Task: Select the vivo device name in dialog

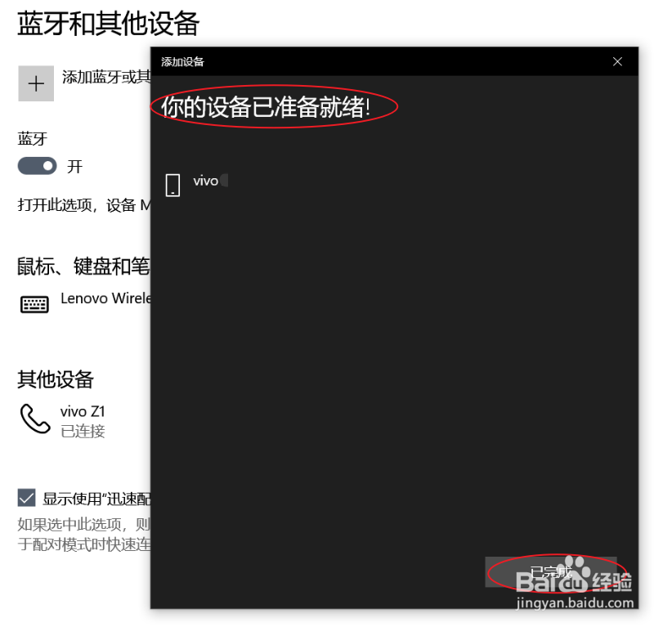Action: (x=206, y=181)
